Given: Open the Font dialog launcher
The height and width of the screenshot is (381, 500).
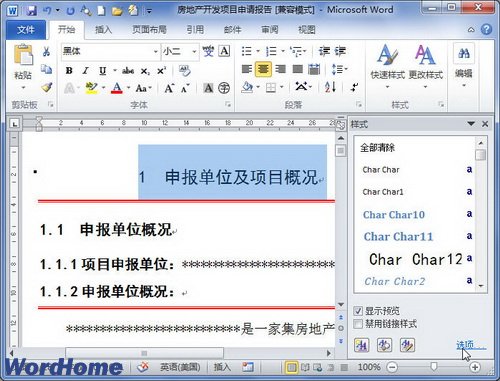Looking at the screenshot, I should 228,105.
